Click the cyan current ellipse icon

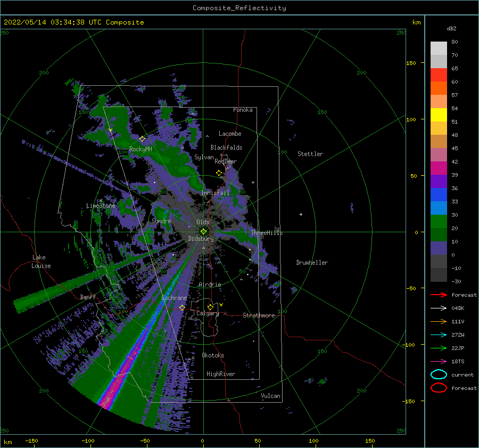pyautogui.click(x=439, y=374)
